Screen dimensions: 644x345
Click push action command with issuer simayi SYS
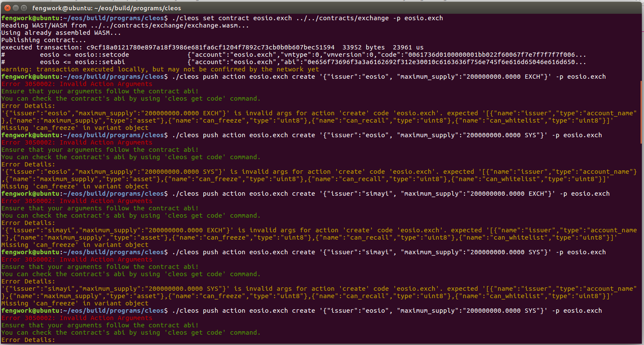389,252
